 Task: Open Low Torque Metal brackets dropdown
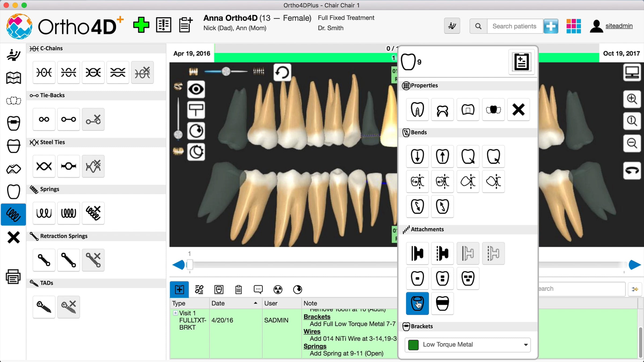(525, 345)
